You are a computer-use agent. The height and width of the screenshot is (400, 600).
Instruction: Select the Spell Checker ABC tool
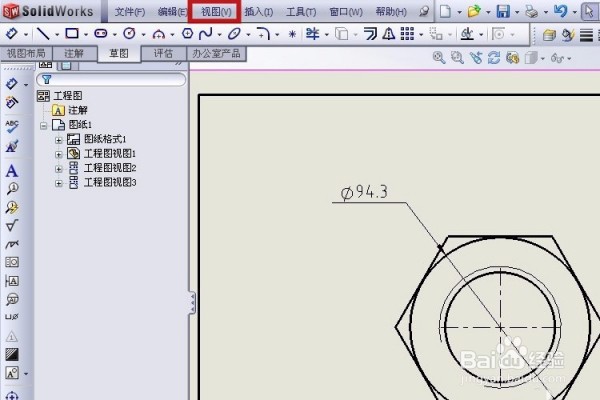(x=12, y=126)
